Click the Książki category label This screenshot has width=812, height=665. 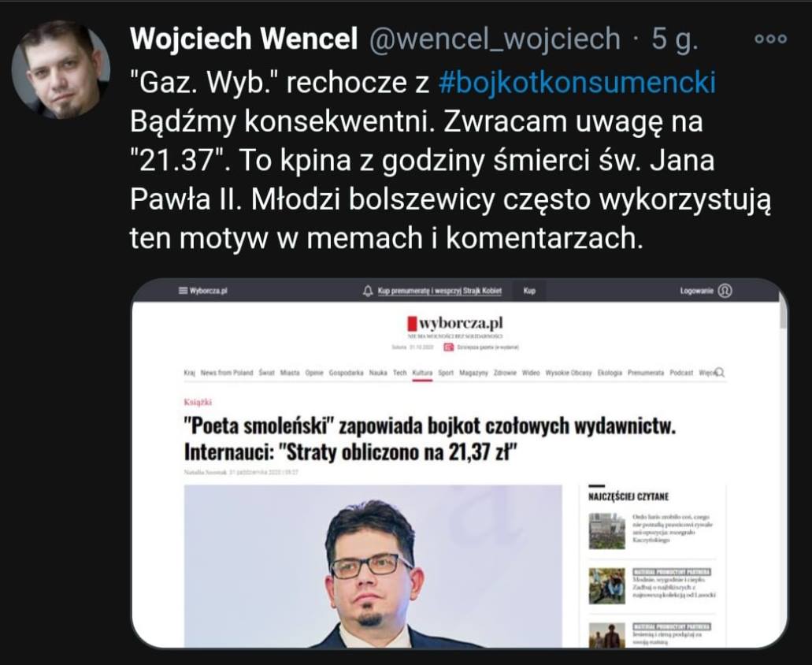coord(198,402)
